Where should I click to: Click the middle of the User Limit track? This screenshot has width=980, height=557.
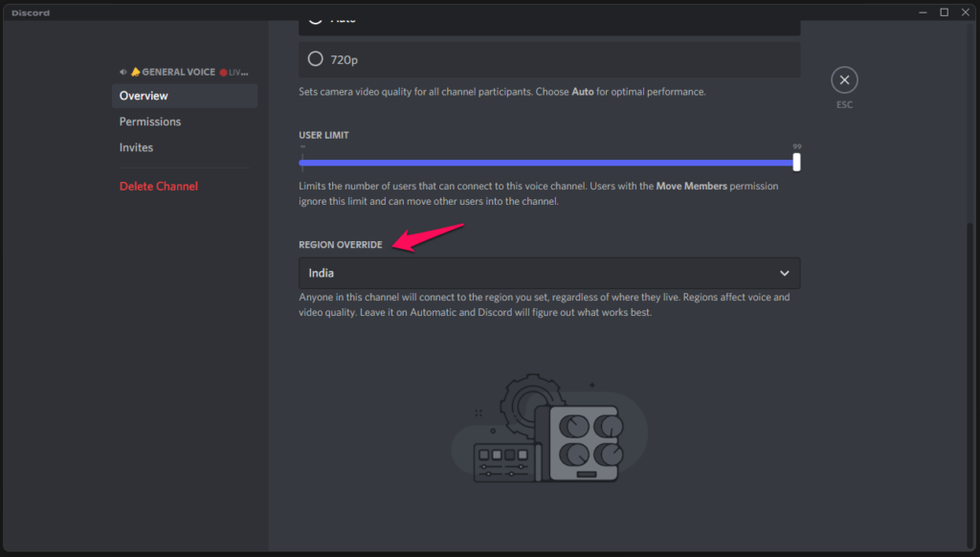click(x=548, y=163)
